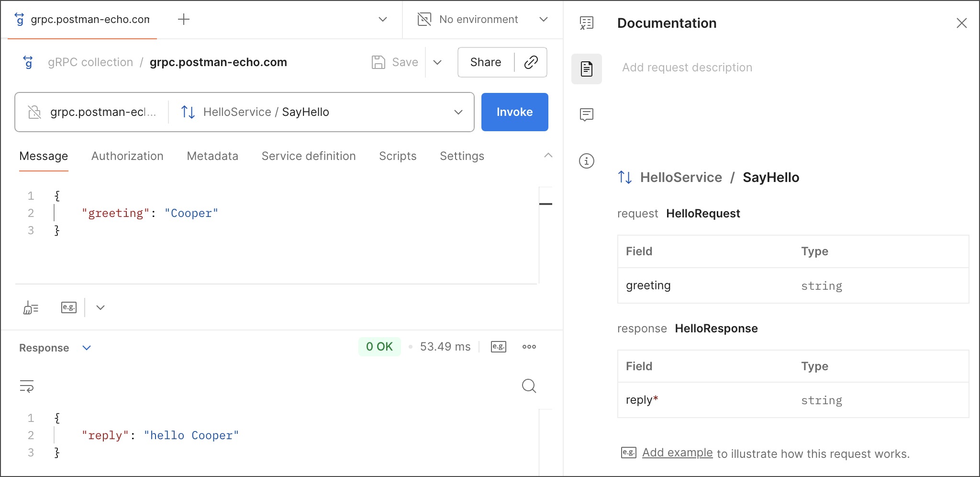Open the No environment dropdown
Viewport: 980px width, 477px height.
tap(483, 20)
